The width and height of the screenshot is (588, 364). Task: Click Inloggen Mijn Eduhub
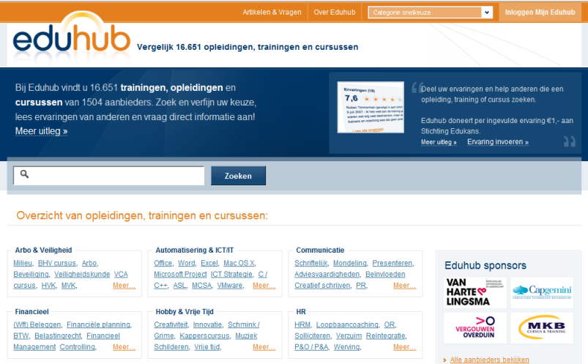point(540,12)
